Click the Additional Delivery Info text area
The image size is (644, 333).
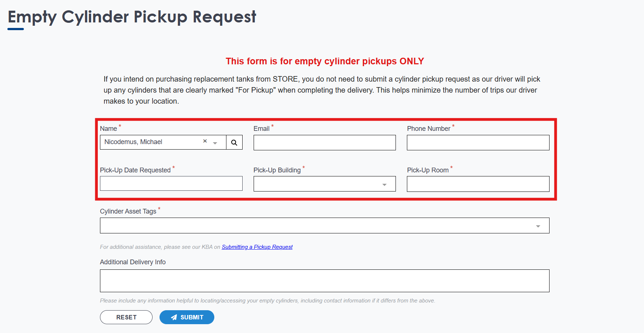pyautogui.click(x=324, y=281)
